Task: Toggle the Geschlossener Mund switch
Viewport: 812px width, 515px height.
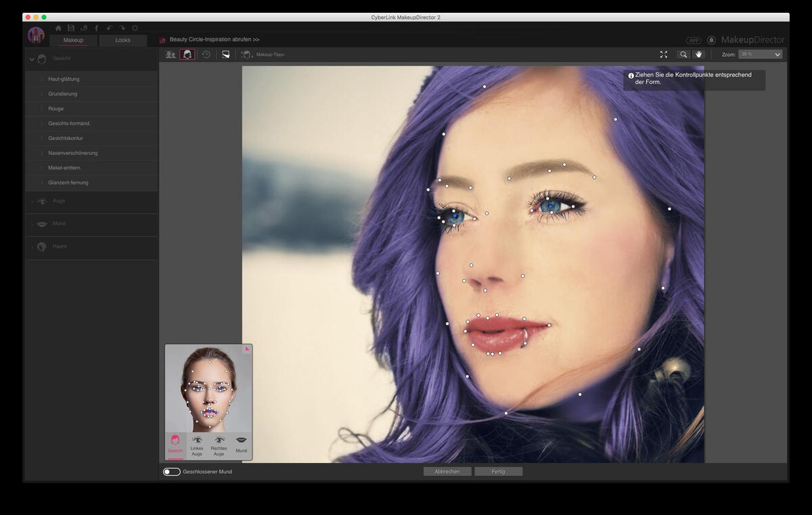Action: pos(172,472)
